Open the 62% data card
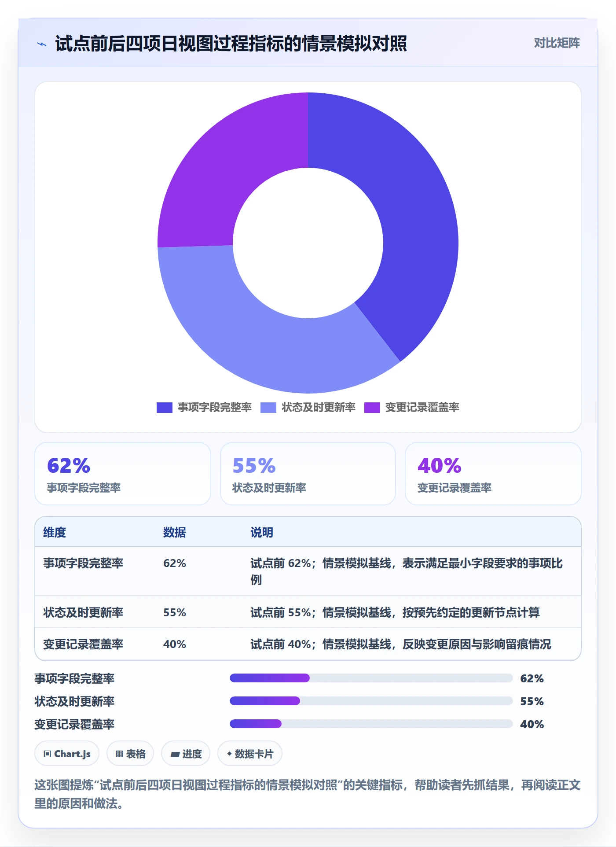 coord(123,474)
